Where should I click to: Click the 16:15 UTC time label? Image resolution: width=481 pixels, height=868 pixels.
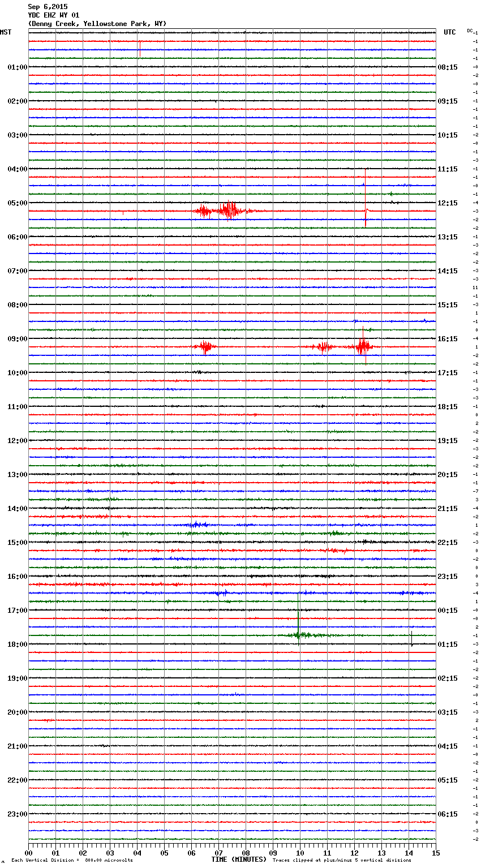pos(448,339)
